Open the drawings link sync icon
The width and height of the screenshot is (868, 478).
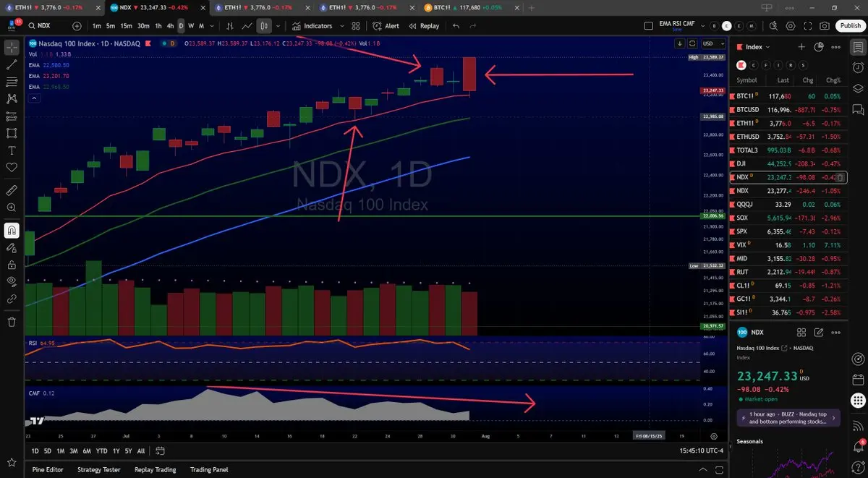point(12,299)
